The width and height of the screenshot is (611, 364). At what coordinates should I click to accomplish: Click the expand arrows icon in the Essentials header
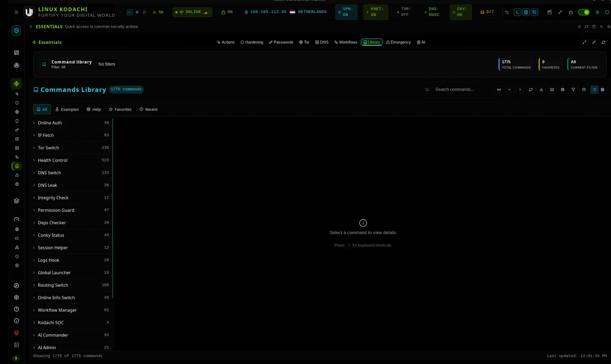[584, 42]
